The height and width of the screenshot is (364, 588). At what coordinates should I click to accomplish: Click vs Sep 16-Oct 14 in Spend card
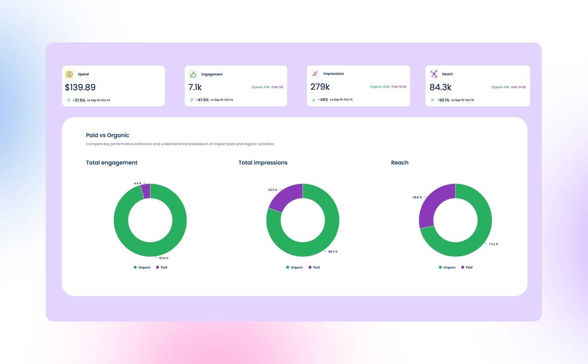98,100
